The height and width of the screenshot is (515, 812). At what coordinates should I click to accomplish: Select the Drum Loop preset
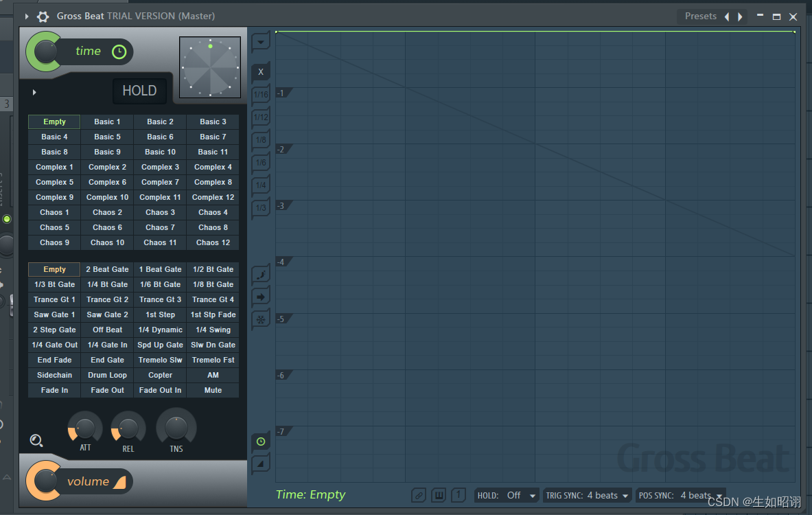point(107,375)
